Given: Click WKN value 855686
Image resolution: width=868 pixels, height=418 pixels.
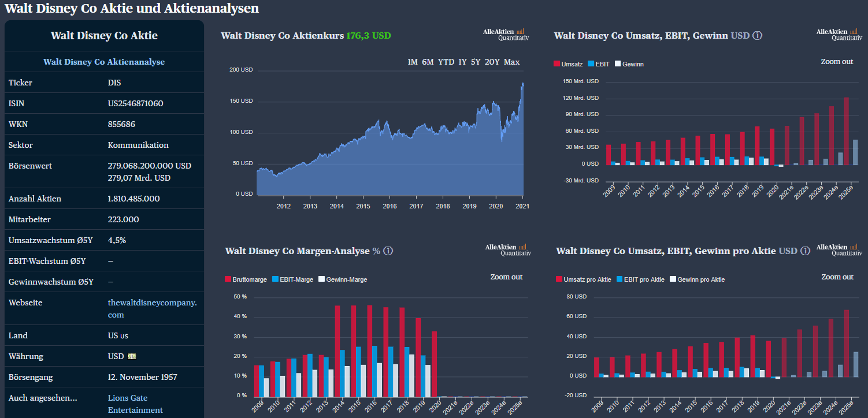Looking at the screenshot, I should (121, 124).
